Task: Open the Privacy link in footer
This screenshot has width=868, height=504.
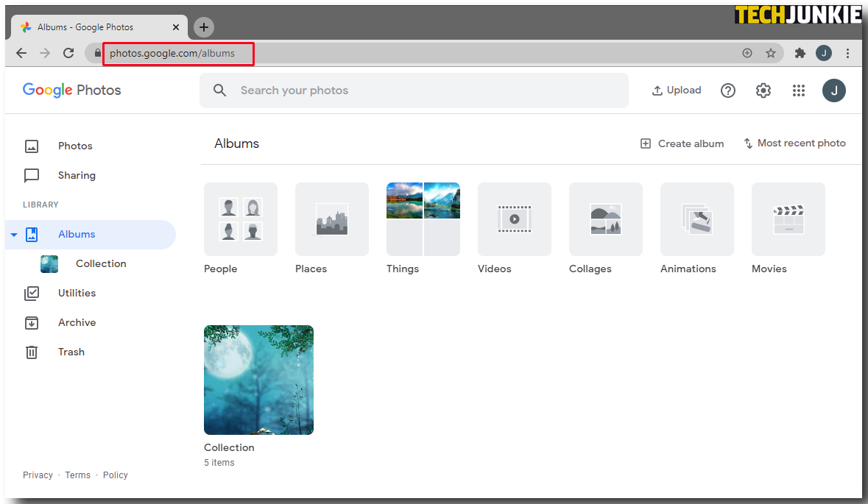Action: tap(38, 475)
